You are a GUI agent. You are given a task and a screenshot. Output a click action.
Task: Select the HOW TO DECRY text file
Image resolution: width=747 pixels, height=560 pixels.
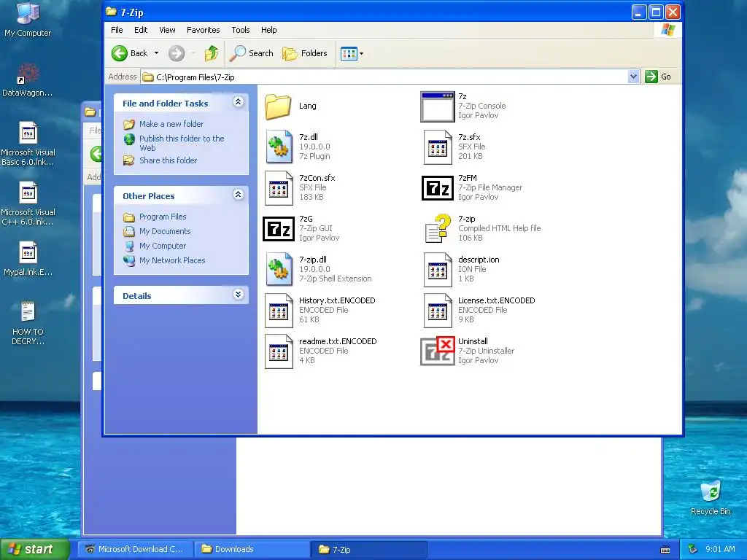click(x=28, y=323)
